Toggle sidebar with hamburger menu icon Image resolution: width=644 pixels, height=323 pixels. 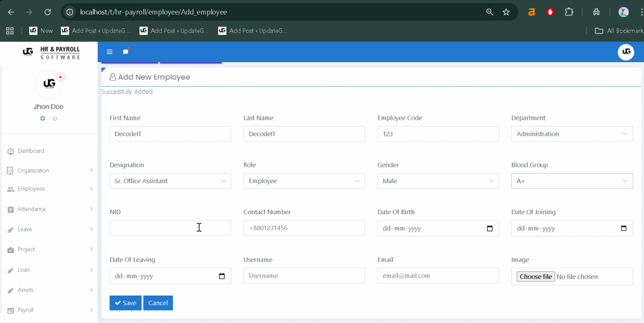coord(109,52)
